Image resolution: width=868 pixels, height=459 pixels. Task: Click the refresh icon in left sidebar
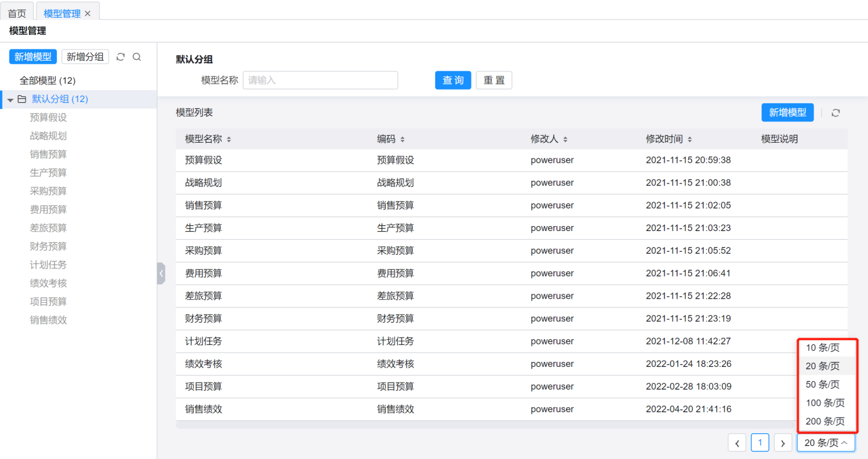pyautogui.click(x=121, y=57)
